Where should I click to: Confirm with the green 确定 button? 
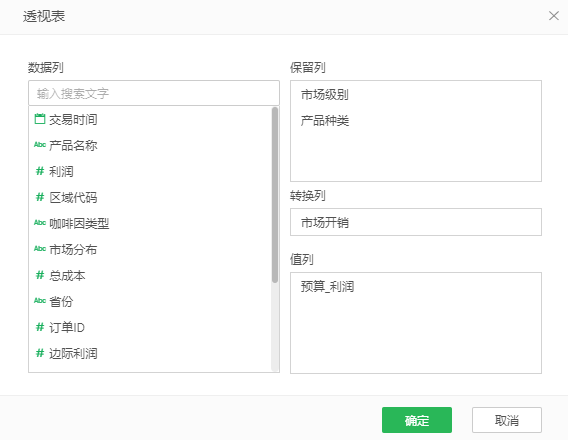(417, 420)
